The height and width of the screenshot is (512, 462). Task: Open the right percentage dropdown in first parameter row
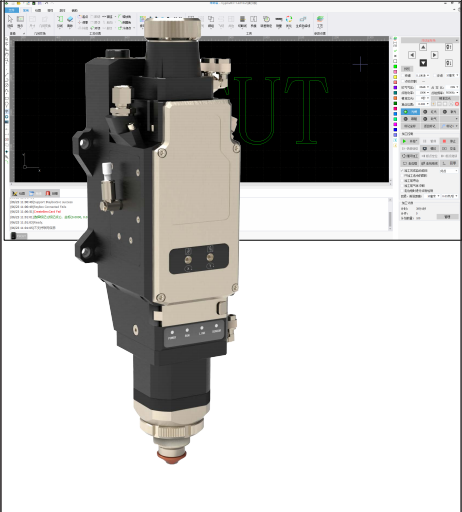click(453, 87)
